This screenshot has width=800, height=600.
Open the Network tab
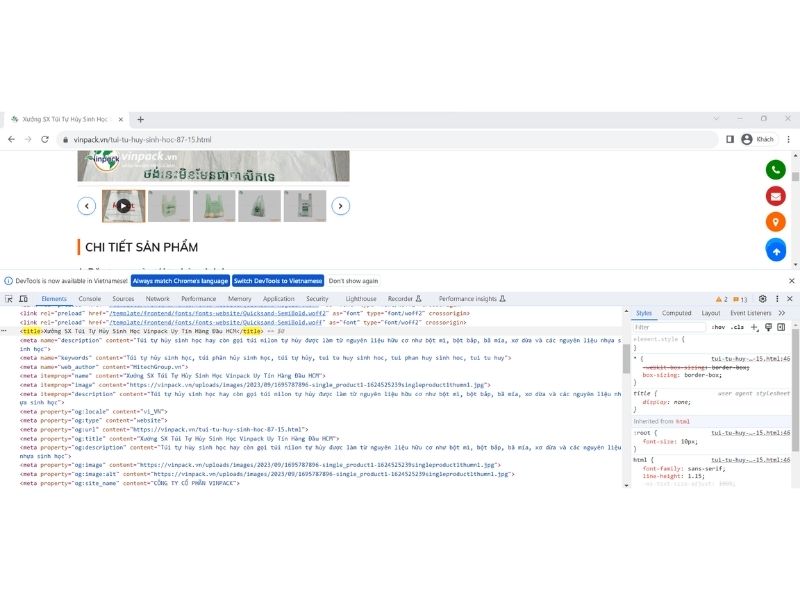(158, 299)
